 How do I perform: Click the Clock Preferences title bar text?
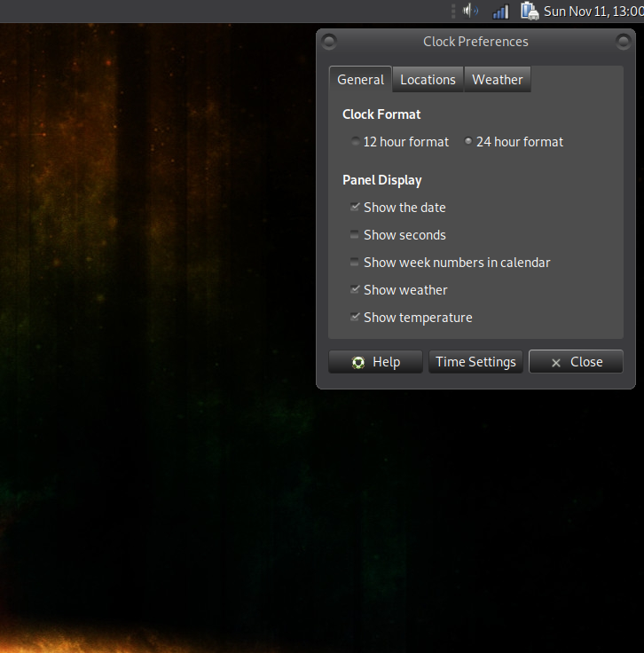pyautogui.click(x=475, y=42)
